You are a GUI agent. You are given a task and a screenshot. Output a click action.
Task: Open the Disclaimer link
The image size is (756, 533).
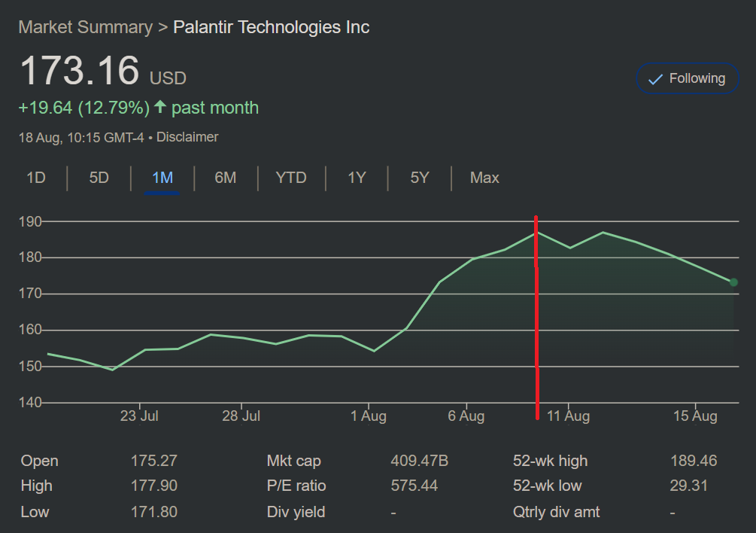[187, 137]
